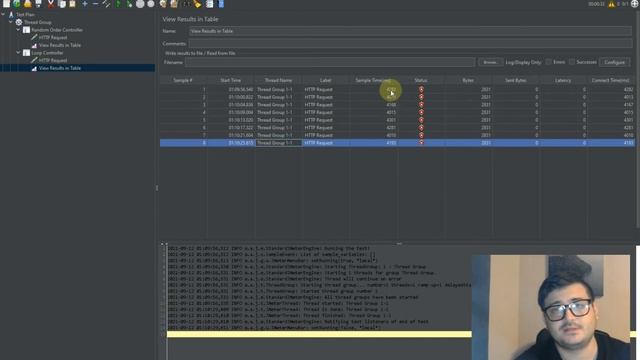640x360 pixels.
Task: Click the remote engines globe icon
Action: pyautogui.click(x=635, y=4)
